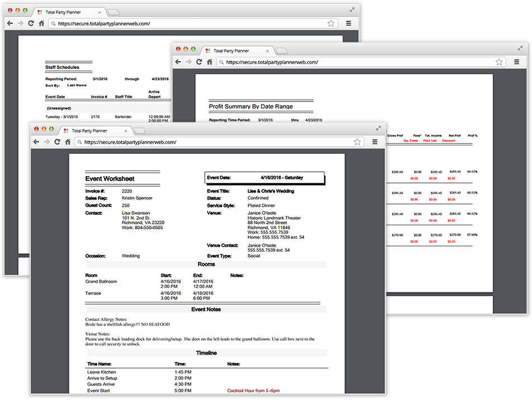This screenshot has width=532, height=406.
Task: Select contact name Lisa Swanson
Action: (136, 213)
